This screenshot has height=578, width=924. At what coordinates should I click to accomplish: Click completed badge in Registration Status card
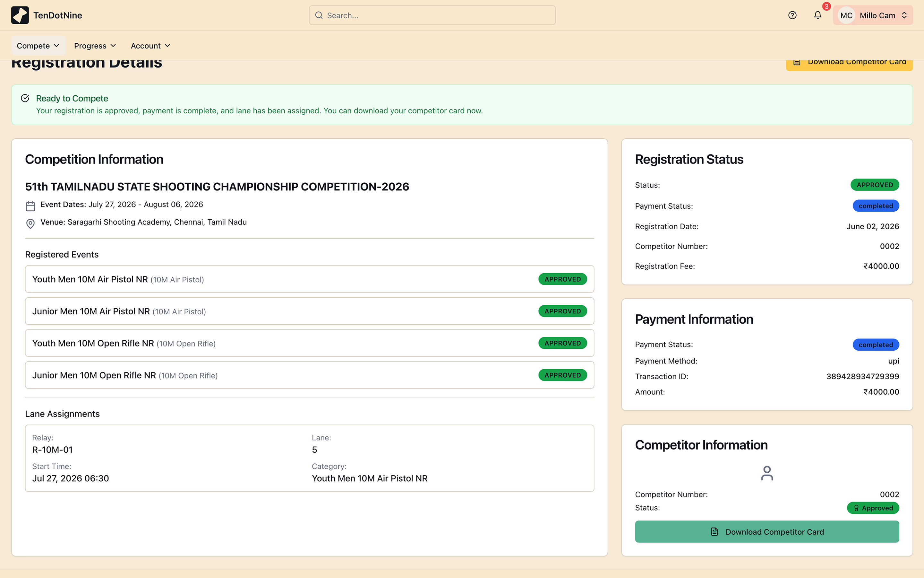876,206
